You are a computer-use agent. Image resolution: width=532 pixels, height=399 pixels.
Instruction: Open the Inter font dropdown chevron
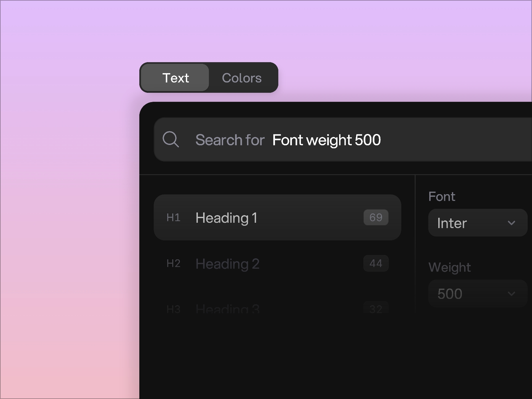[x=511, y=223]
